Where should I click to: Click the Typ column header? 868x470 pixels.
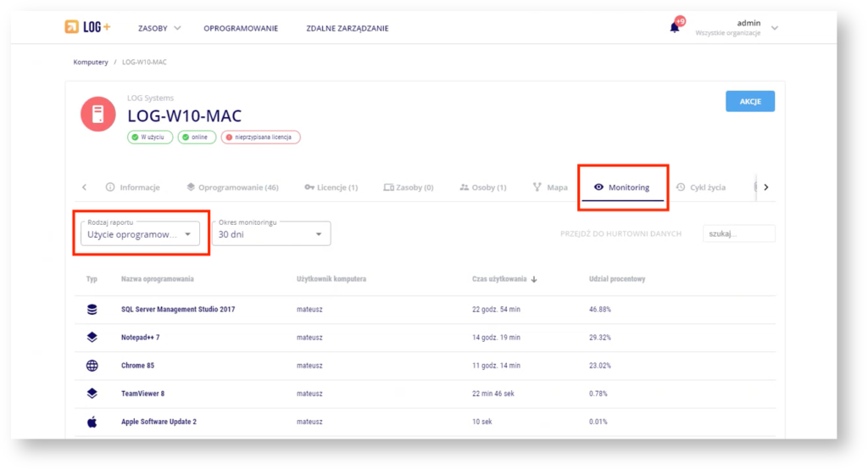pos(92,279)
